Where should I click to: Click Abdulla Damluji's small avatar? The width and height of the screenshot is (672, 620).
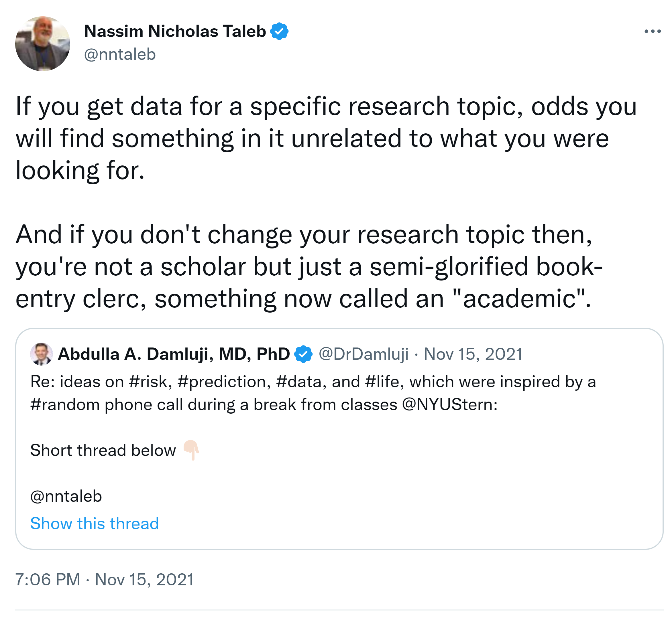pyautogui.click(x=41, y=354)
